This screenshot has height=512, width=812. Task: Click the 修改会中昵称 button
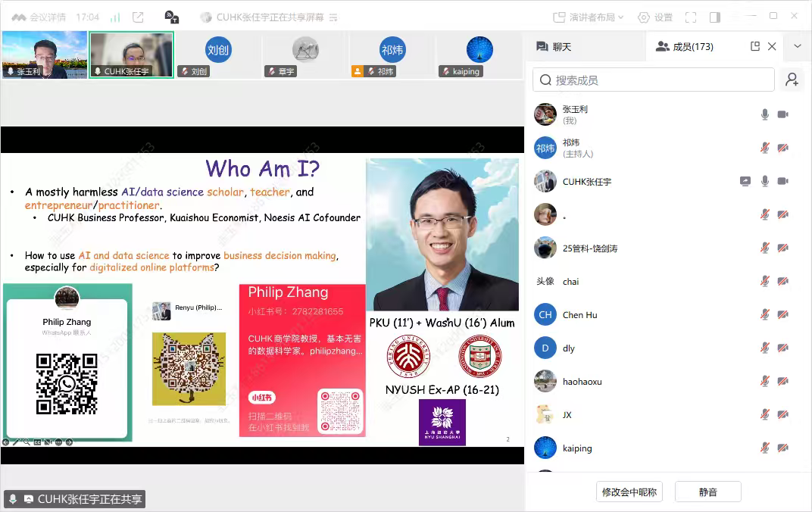tap(630, 492)
